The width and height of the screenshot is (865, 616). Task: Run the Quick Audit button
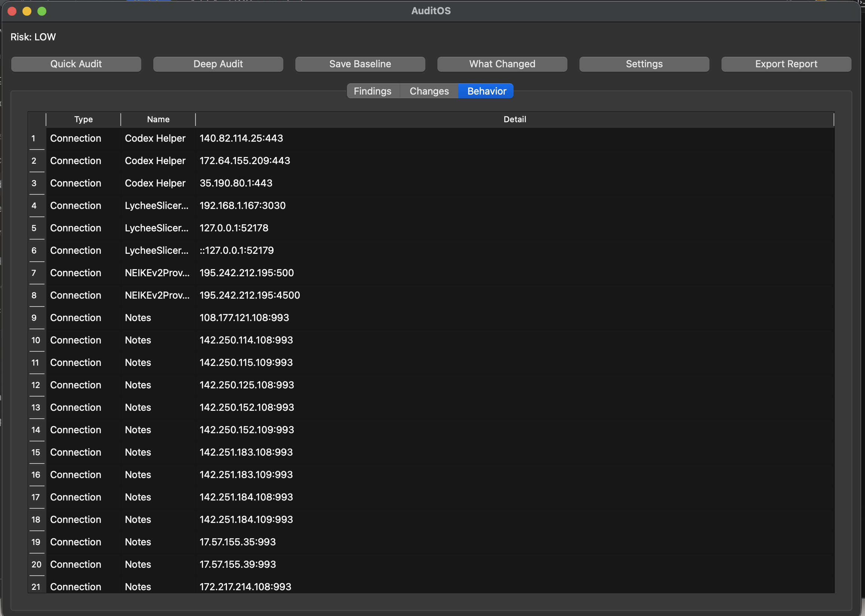click(x=76, y=64)
